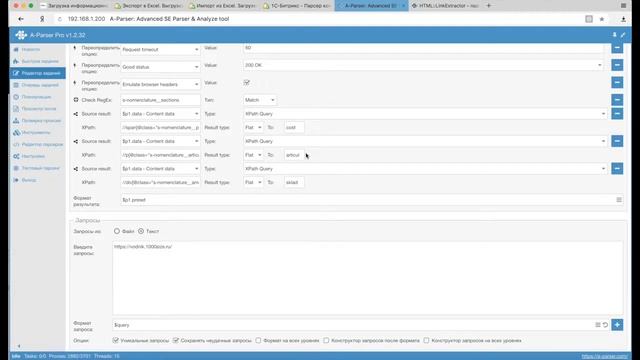Screen dimensions: 640x360
Task: Enable Конструктор запросов после формата checkbox
Action: tap(326, 340)
